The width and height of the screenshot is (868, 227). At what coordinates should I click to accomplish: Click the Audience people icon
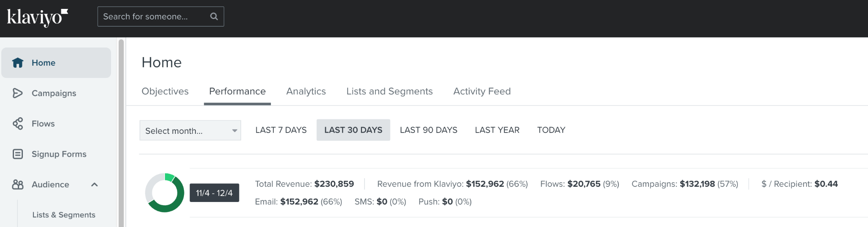(x=17, y=185)
